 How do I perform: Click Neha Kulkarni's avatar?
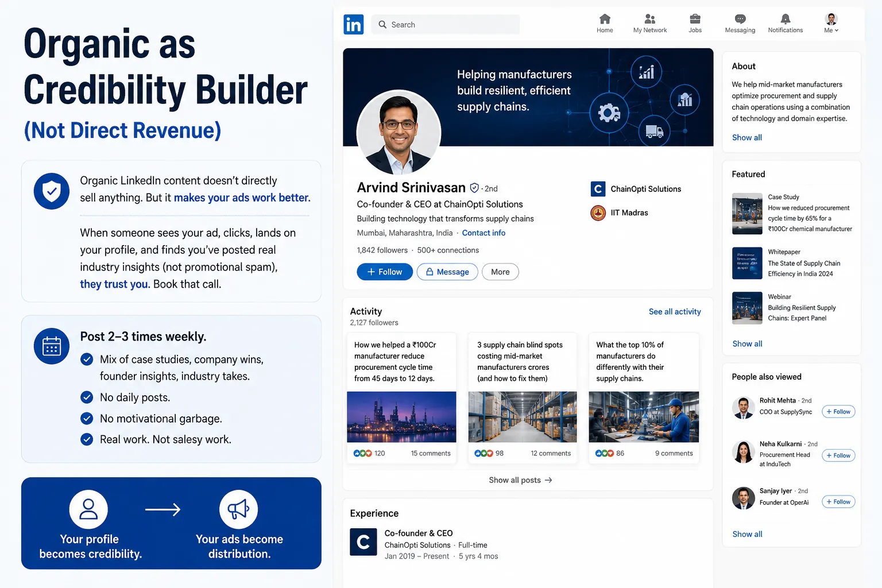tap(744, 452)
